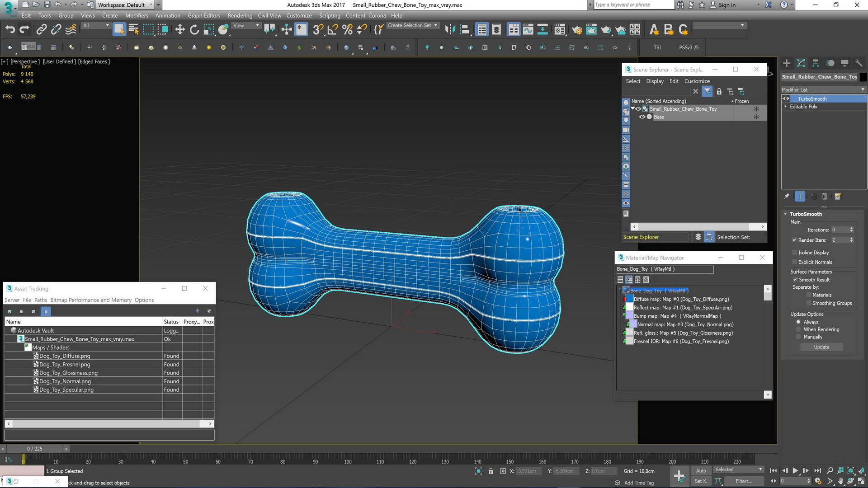Open the Mirror tool
Image resolution: width=868 pixels, height=488 pixels.
tap(450, 30)
